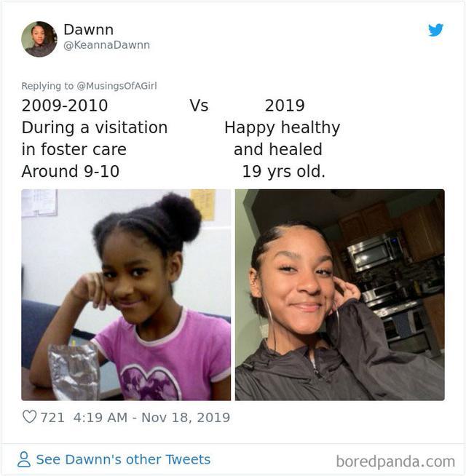Click the '19 yrs old.' text

(283, 171)
